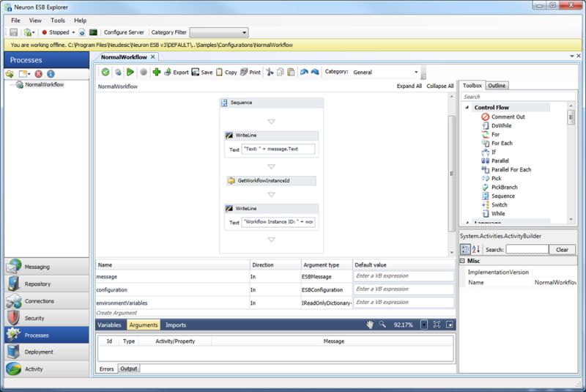Open the Help menu
The height and width of the screenshot is (392, 586).
click(x=80, y=21)
